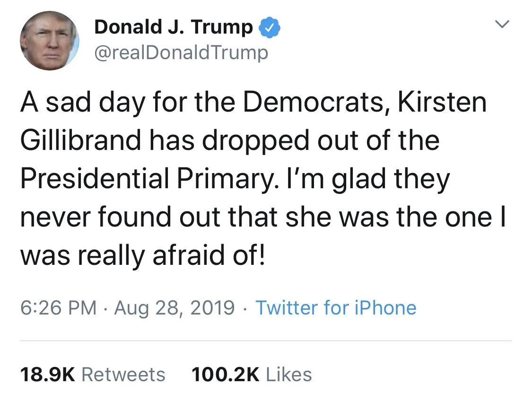The width and height of the screenshot is (532, 402).
Task: Click the Retweets label
Action: click(123, 375)
